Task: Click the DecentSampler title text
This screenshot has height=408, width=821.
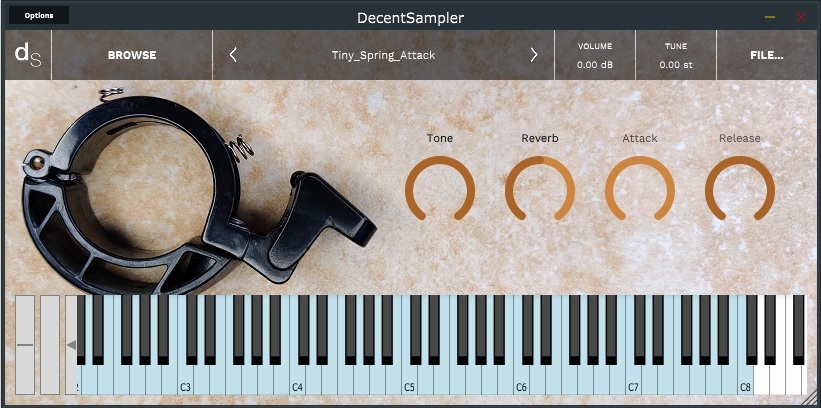Action: pyautogui.click(x=410, y=18)
